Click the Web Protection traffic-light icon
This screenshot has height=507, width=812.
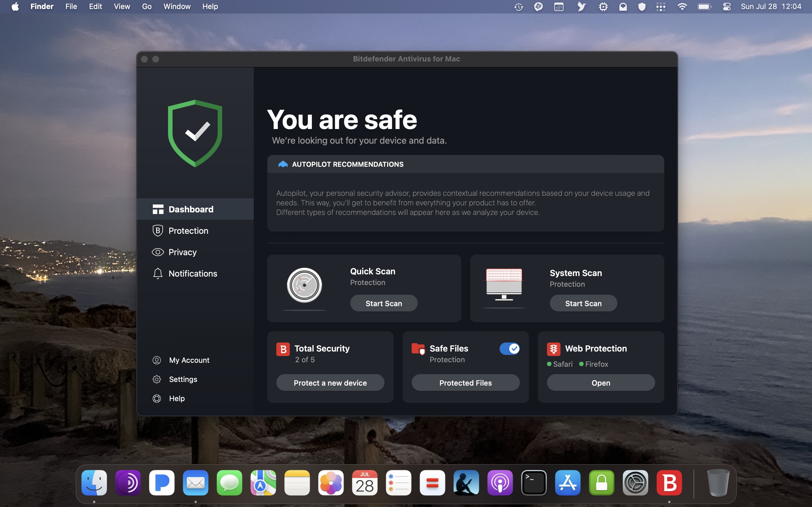[x=553, y=349]
